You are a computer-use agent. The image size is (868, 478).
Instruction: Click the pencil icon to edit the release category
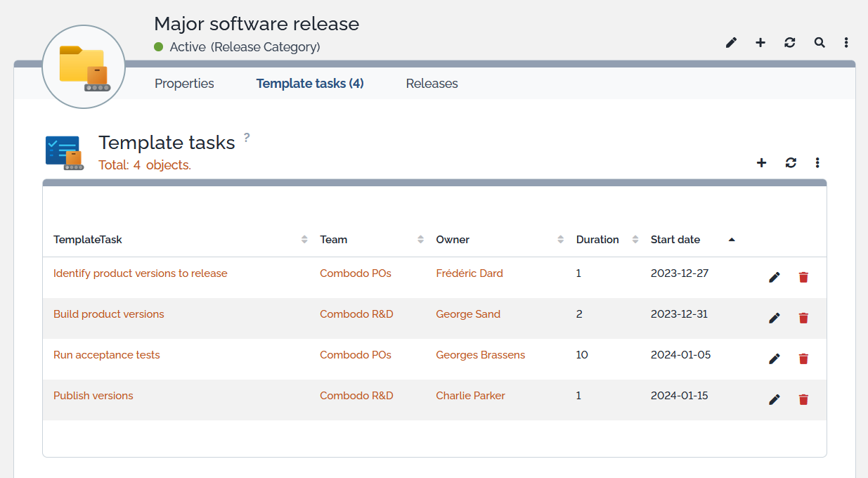pos(731,43)
